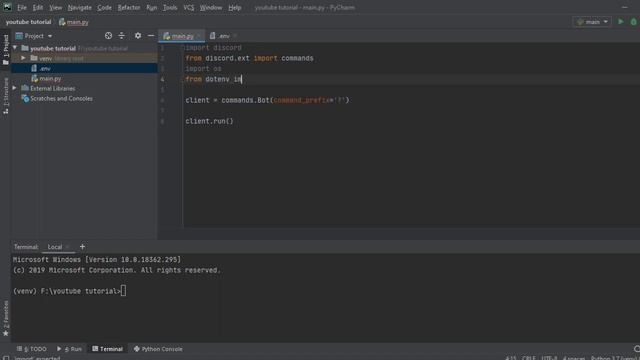640x360 pixels.
Task: Hide the Project panel with minus icon
Action: (x=151, y=36)
